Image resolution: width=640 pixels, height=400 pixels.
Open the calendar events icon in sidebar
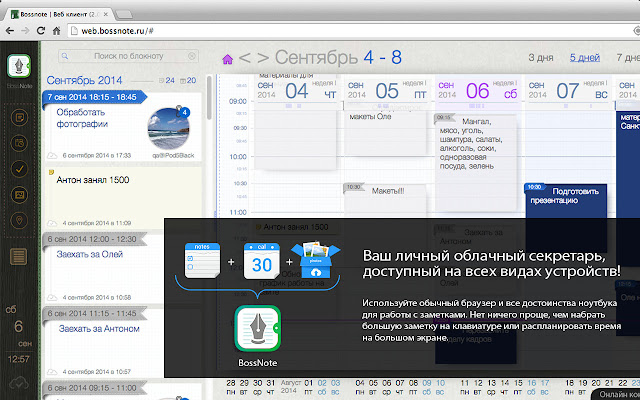click(x=19, y=143)
